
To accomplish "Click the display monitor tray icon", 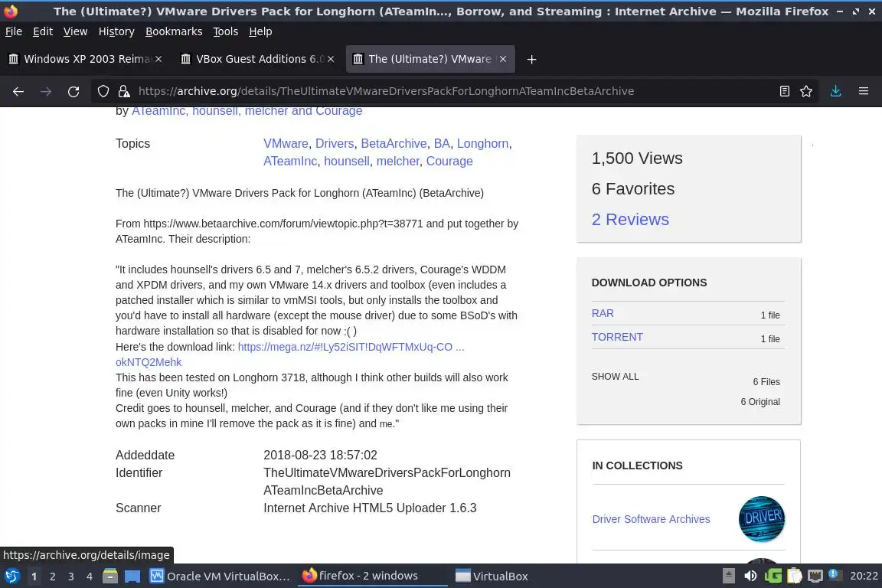I will click(x=815, y=577).
